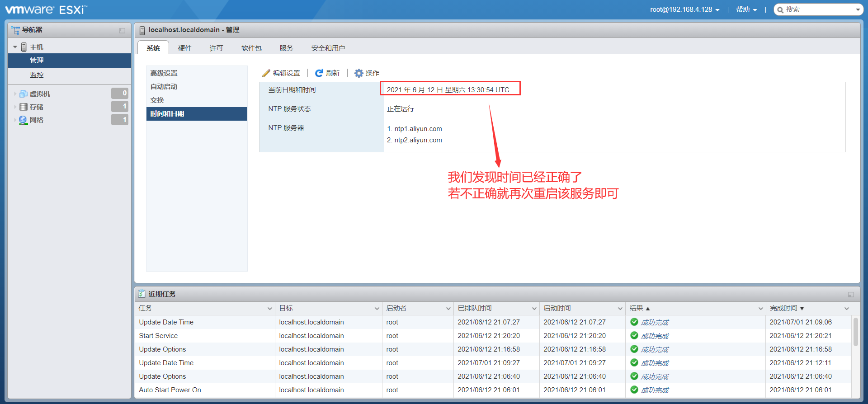
Task: Click success icon for Auto Start Power On
Action: (634, 390)
